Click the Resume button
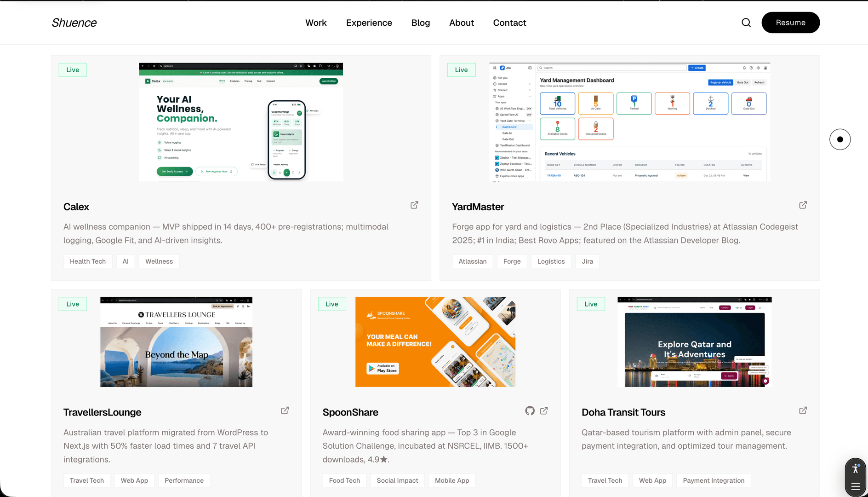868x497 pixels. [790, 23]
